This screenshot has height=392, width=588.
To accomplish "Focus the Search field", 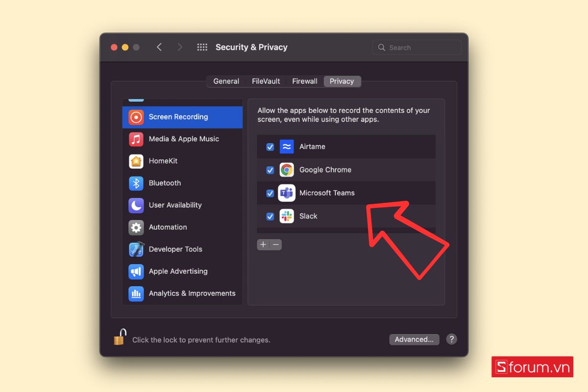I will pos(416,48).
